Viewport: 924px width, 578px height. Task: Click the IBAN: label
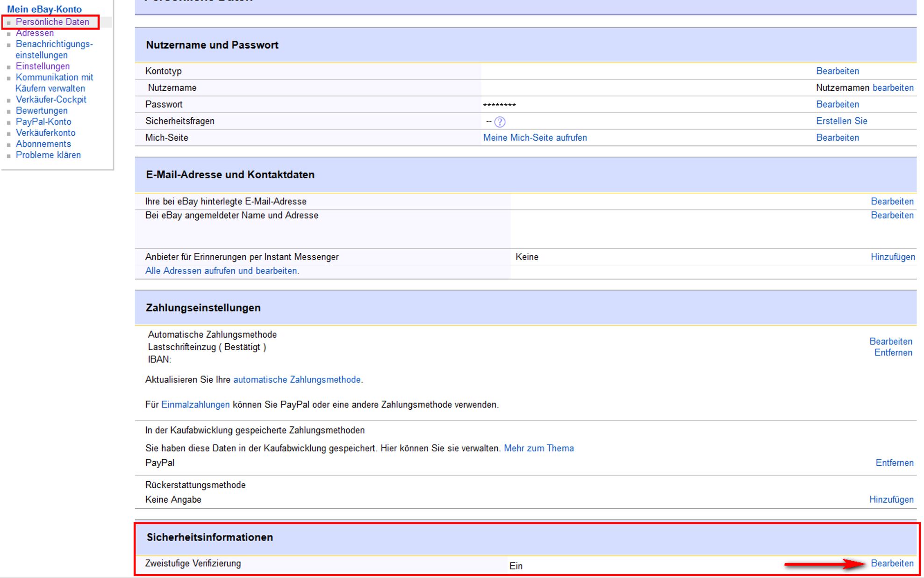pos(159,360)
